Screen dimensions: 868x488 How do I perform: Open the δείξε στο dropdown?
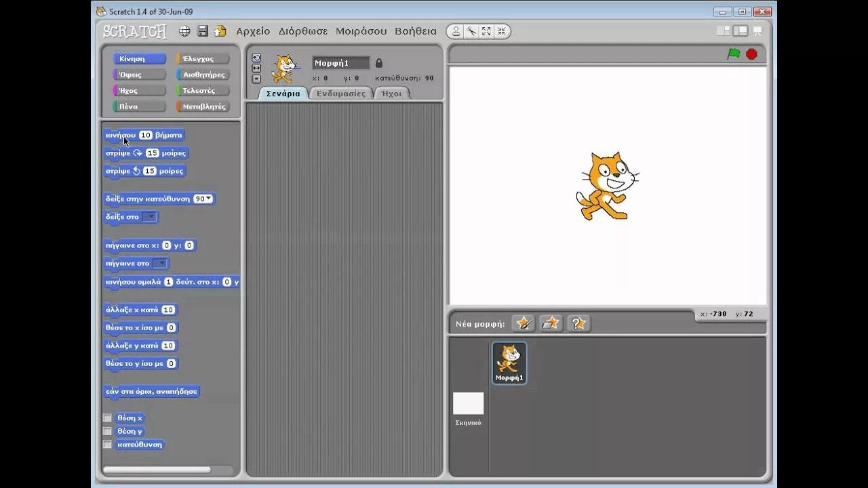tap(150, 217)
